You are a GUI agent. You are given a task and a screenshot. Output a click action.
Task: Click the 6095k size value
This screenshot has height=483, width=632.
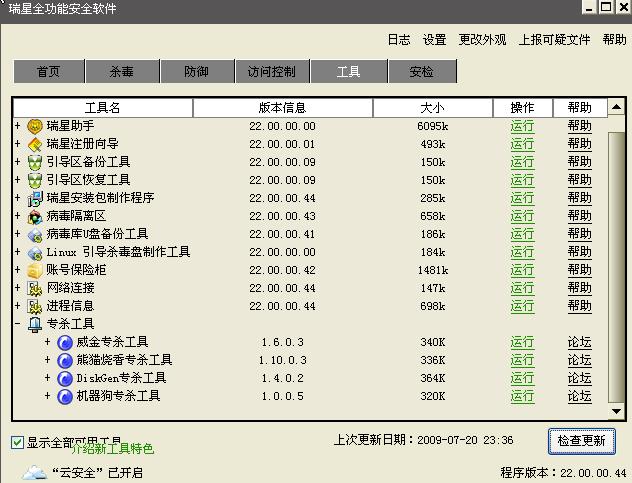[x=433, y=126]
